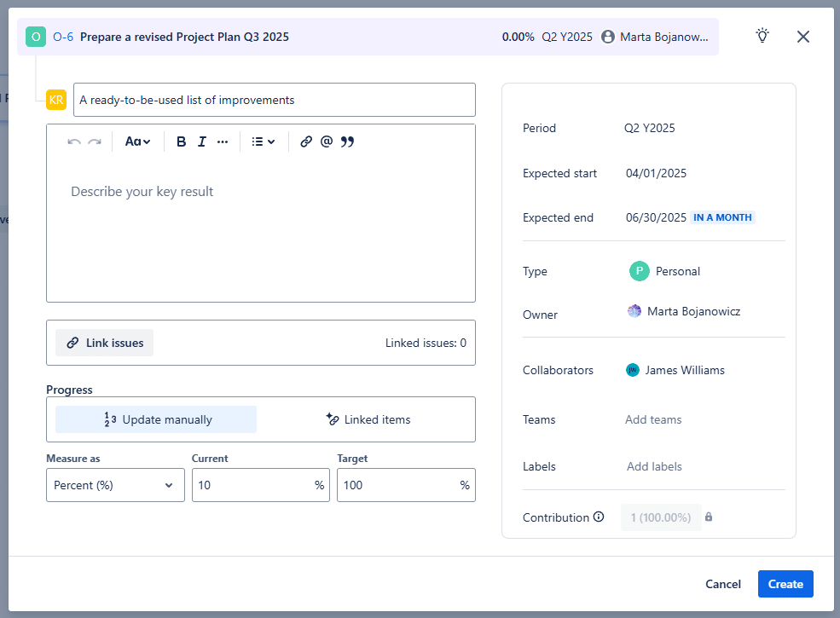Open the O-6 objective link
The image size is (840, 618).
coord(63,37)
